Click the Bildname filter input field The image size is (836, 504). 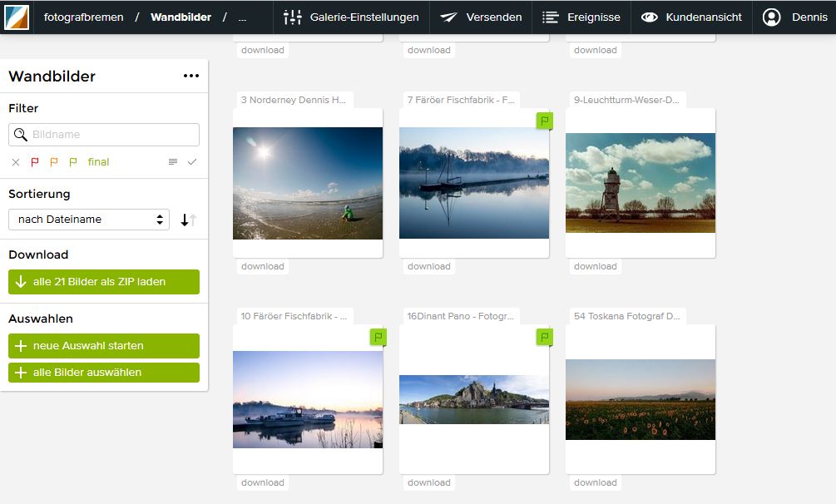(104, 135)
